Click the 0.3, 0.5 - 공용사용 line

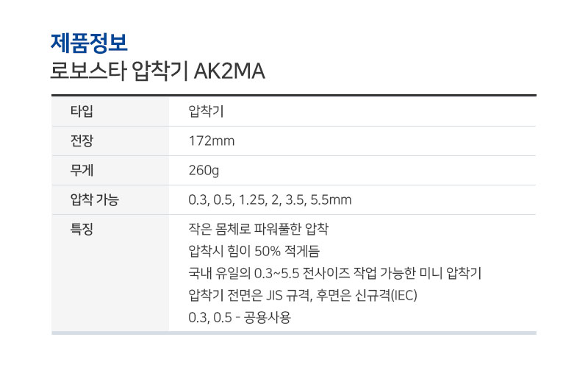click(240, 318)
